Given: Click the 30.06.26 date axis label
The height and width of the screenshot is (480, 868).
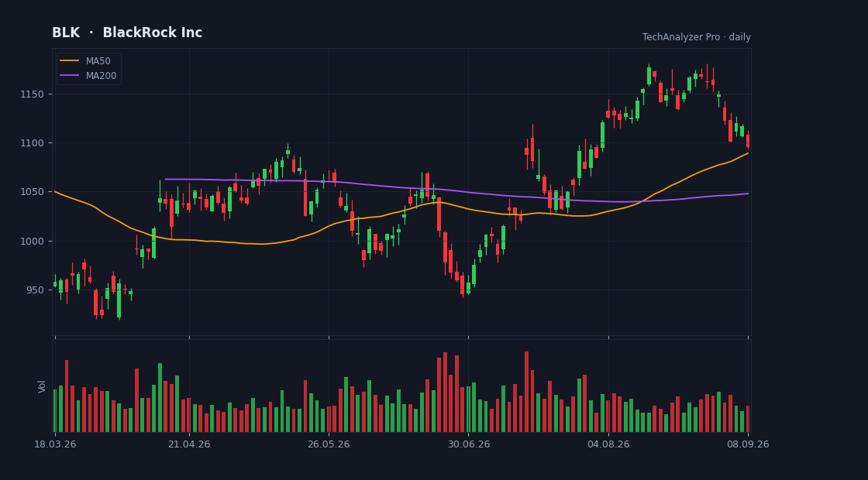Looking at the screenshot, I should coord(468,444).
